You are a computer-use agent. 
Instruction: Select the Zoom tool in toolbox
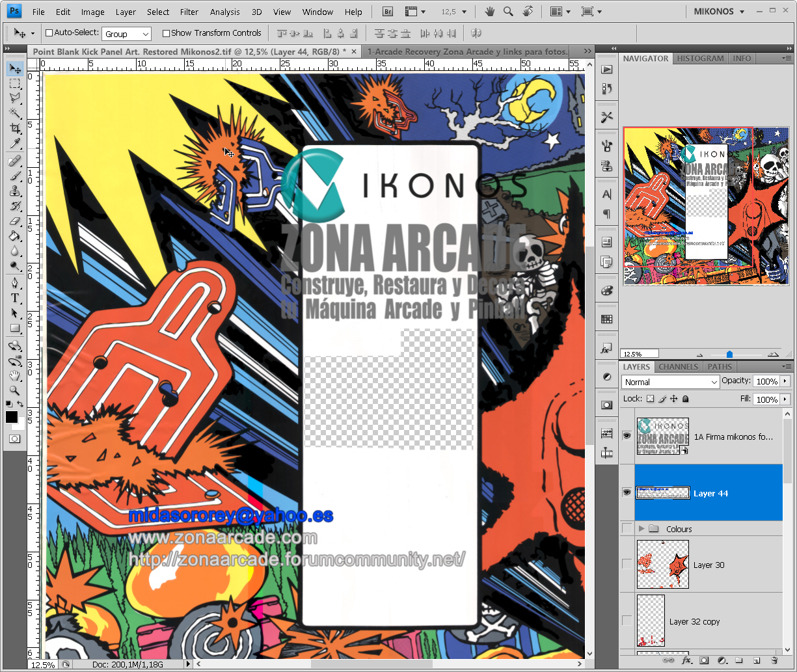14,390
